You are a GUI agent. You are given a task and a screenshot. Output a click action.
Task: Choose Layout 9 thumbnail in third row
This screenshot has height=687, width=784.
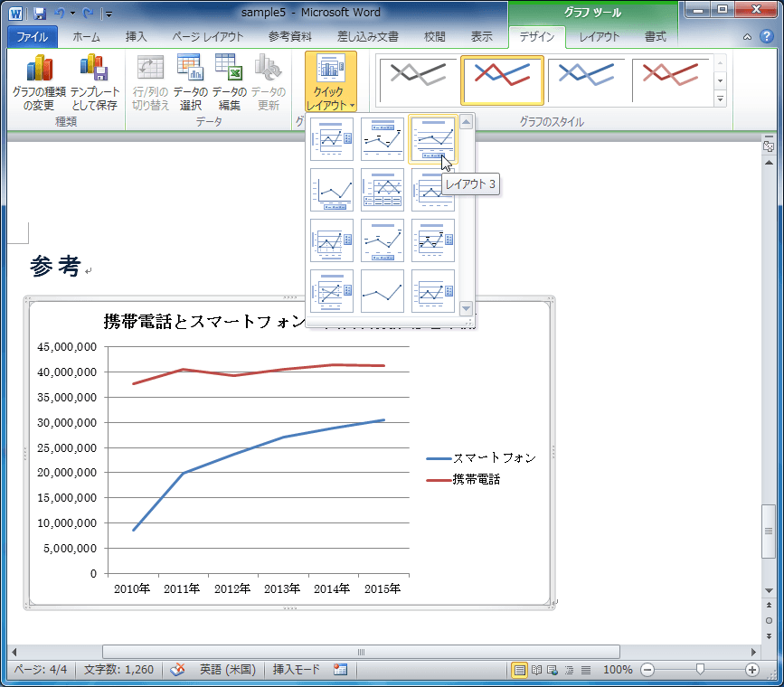tap(433, 240)
